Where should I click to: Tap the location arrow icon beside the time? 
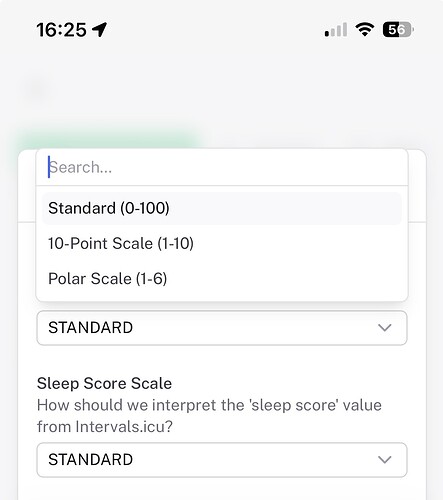(x=100, y=30)
